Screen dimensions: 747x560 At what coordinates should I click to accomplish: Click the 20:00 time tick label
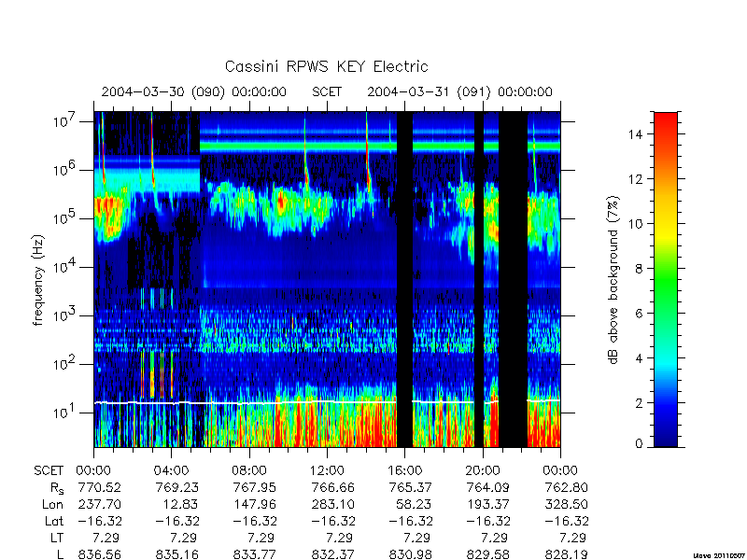(x=482, y=470)
